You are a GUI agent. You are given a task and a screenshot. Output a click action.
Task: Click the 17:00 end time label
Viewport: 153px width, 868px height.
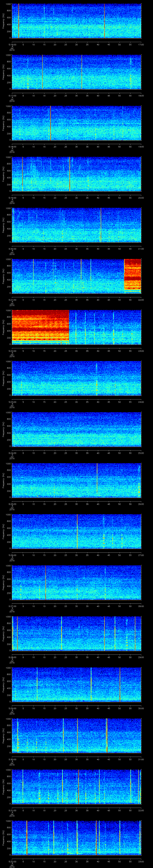[141, 44]
